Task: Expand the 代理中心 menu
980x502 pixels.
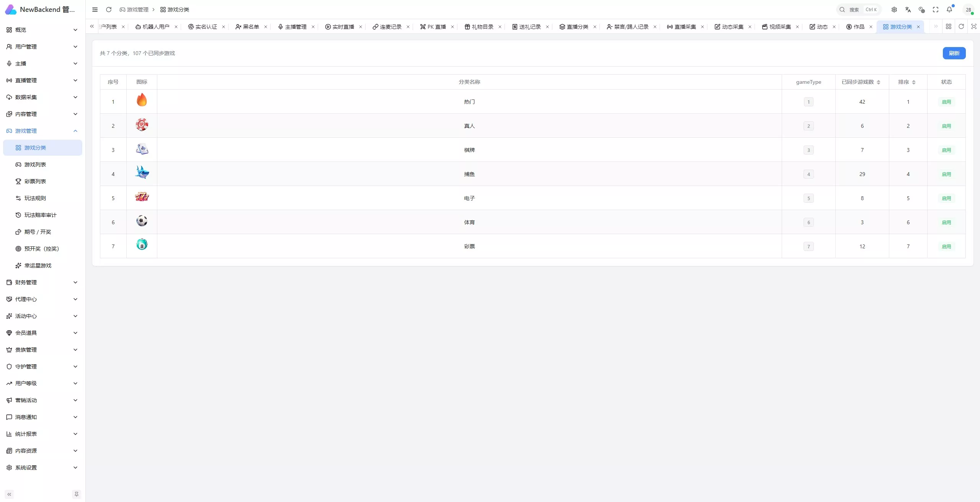Action: (x=42, y=299)
